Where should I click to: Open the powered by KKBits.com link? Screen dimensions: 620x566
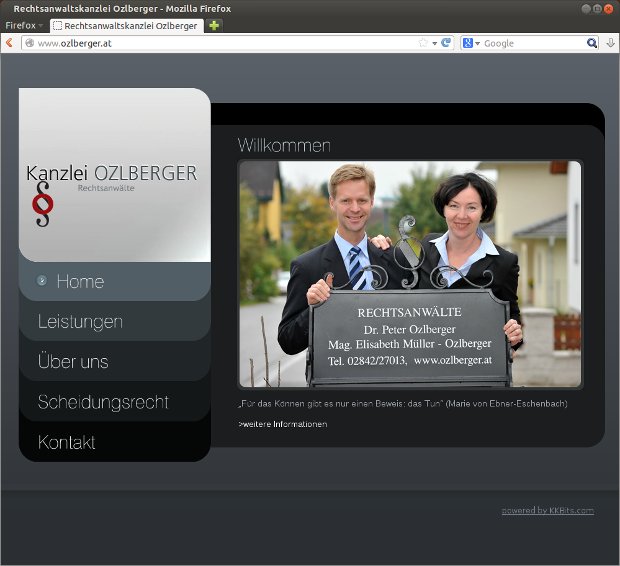coord(548,510)
